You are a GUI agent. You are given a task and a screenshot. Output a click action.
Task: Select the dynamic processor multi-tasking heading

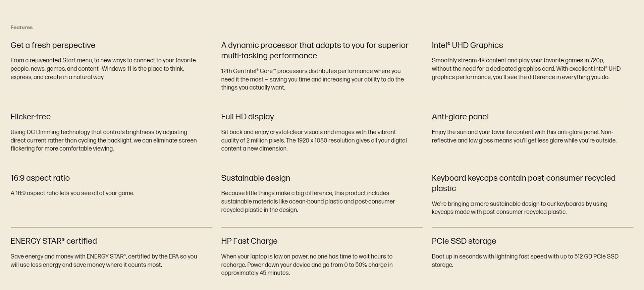[314, 50]
